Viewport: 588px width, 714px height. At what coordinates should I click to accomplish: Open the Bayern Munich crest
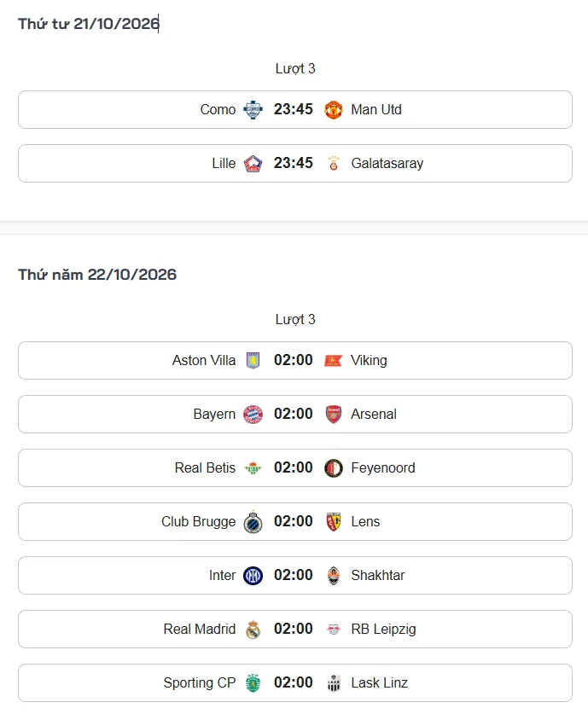[x=253, y=415]
